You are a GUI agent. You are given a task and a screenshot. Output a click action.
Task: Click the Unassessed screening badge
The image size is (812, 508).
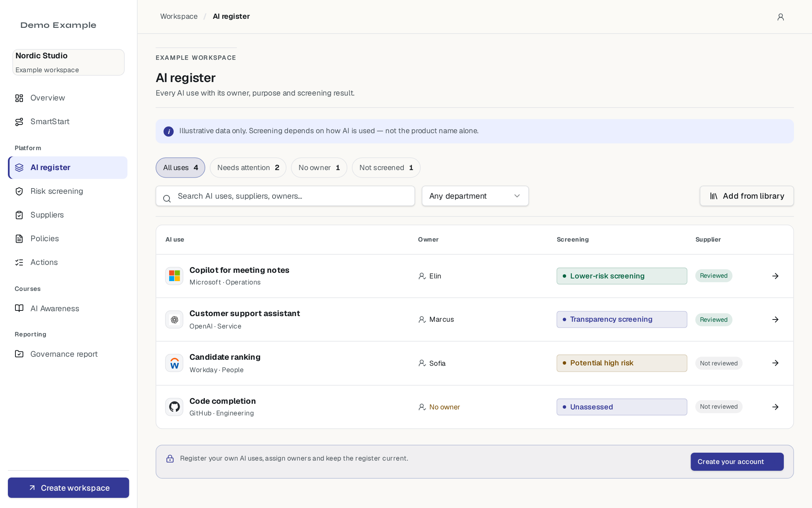[x=622, y=407]
